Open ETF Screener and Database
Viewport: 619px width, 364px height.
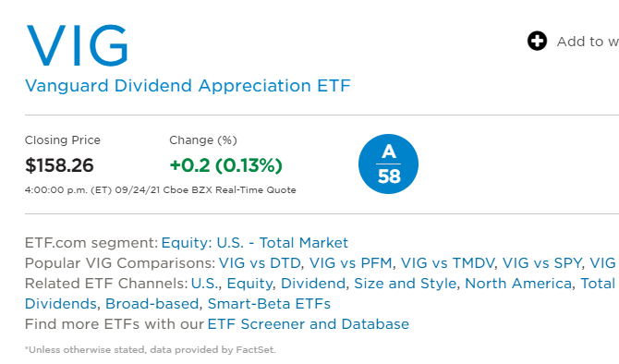point(308,324)
